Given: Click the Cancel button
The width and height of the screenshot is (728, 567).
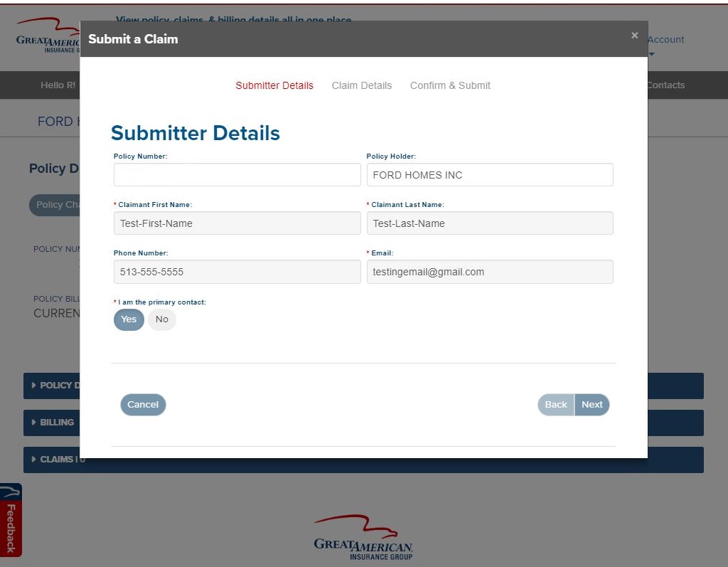Looking at the screenshot, I should pyautogui.click(x=143, y=405).
